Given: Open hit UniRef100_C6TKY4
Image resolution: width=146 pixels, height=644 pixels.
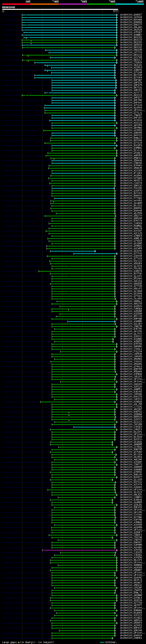Looking at the screenshot, I should [x=131, y=17].
